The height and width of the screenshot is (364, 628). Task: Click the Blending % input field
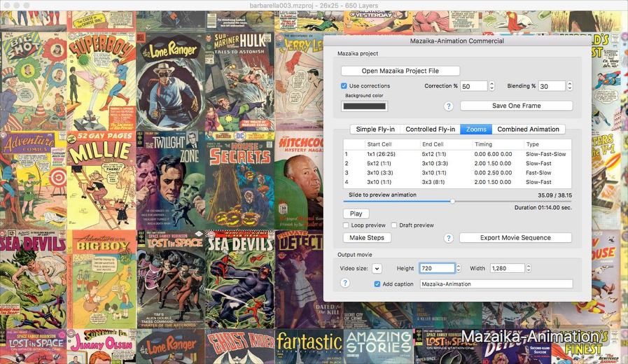tap(552, 86)
